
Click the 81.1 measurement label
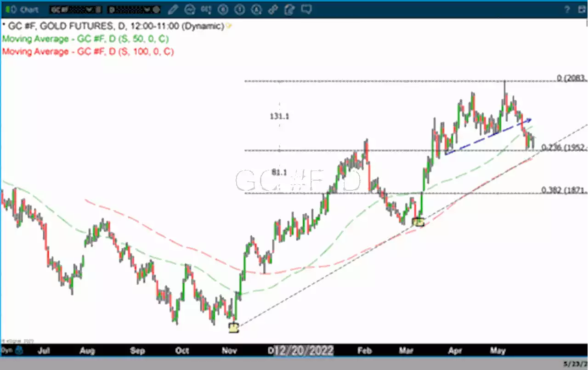(x=279, y=172)
